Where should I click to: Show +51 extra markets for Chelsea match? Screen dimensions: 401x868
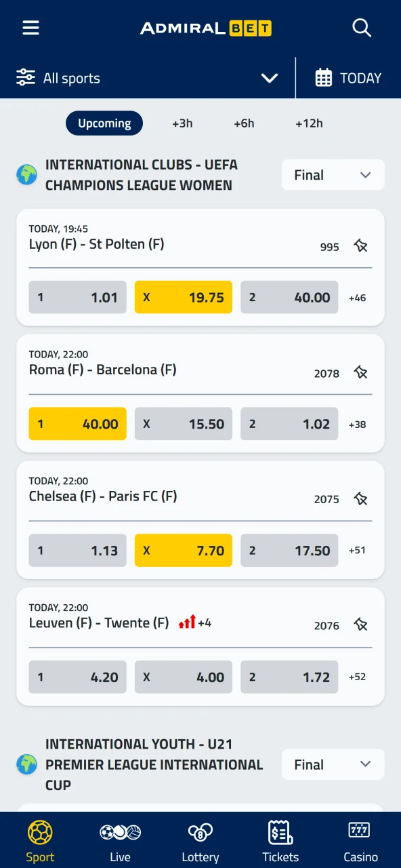click(x=357, y=551)
